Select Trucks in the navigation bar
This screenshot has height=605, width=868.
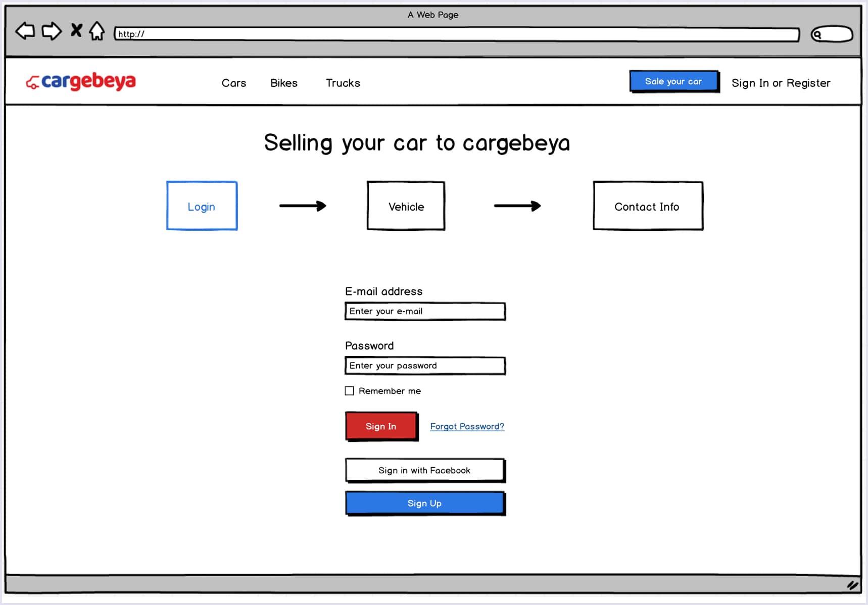tap(343, 83)
